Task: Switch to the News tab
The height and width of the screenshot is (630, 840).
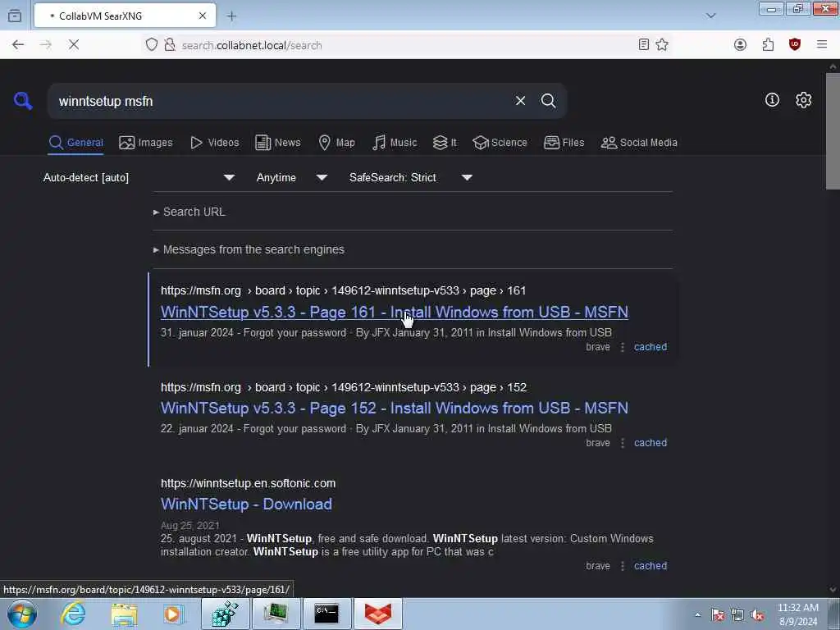Action: [x=277, y=143]
